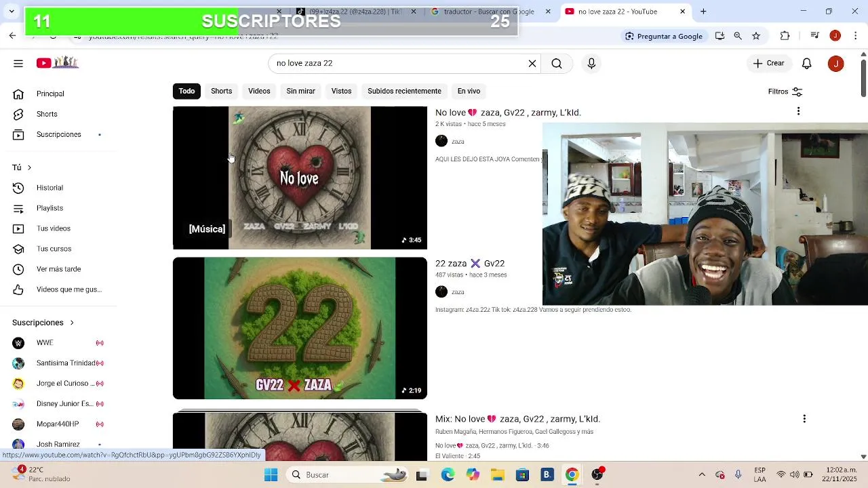Open the Mix: No love title link
This screenshot has height=488, width=868.
pos(517,419)
